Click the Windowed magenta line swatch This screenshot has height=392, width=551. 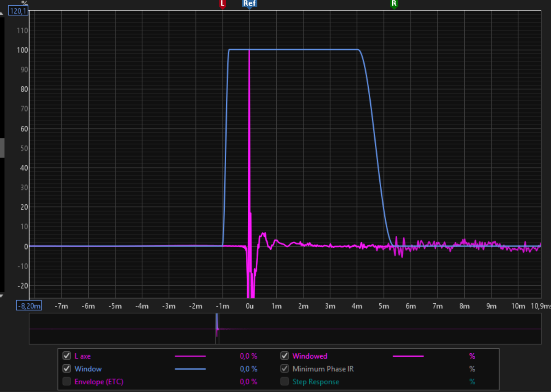point(408,356)
